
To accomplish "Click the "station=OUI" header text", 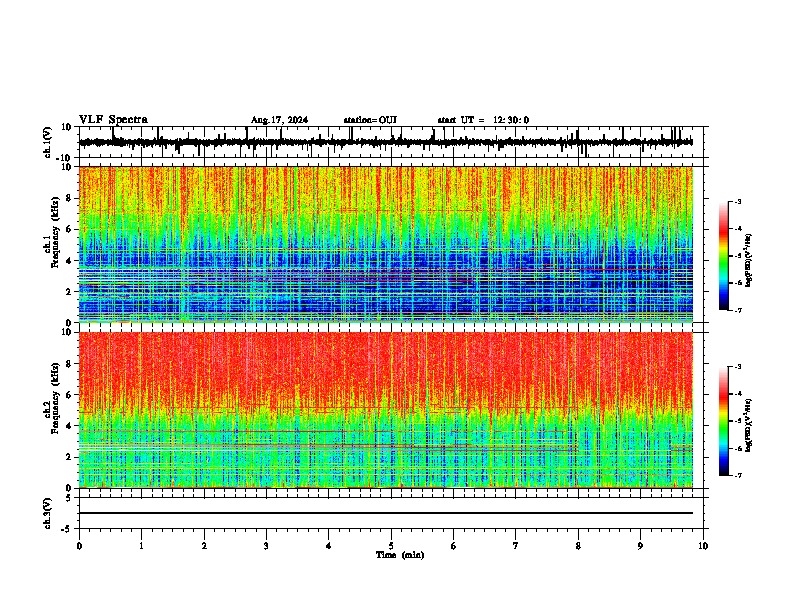I will 370,120.
